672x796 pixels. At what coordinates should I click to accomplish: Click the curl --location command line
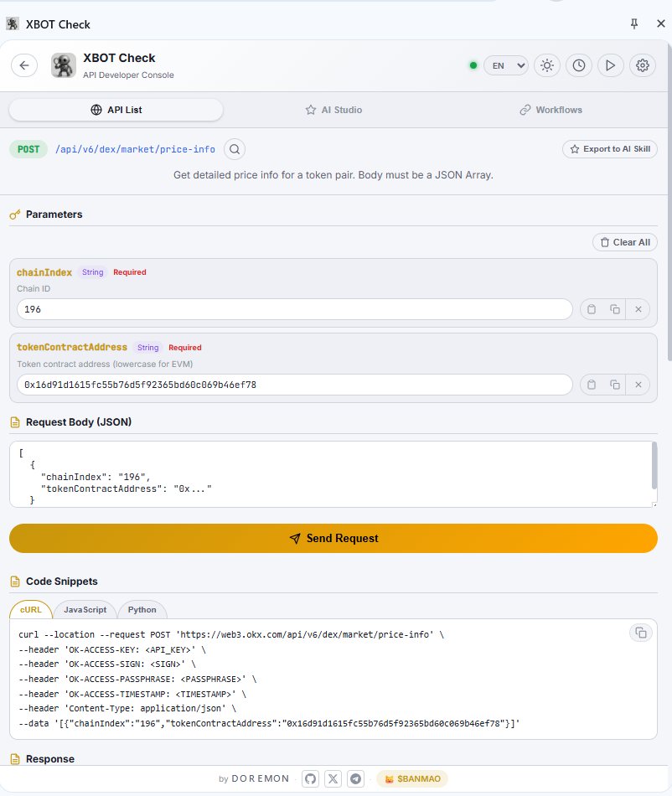point(231,634)
